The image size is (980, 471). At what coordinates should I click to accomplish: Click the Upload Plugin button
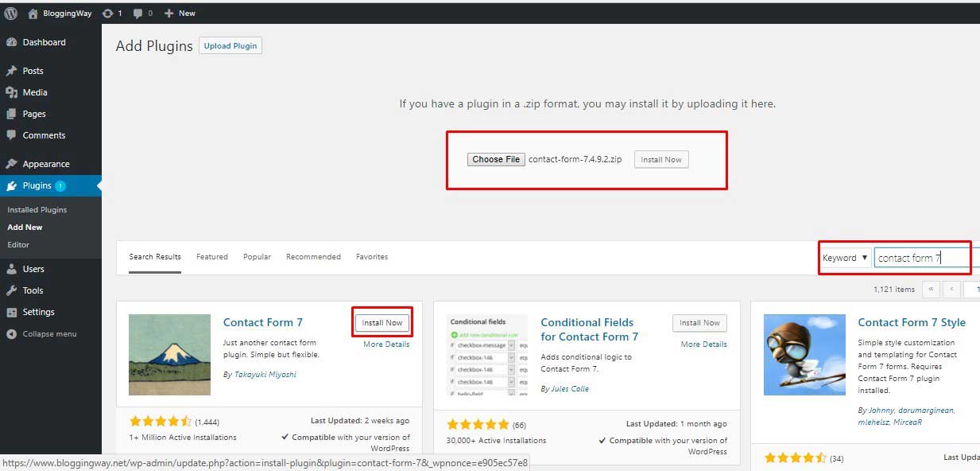click(230, 46)
